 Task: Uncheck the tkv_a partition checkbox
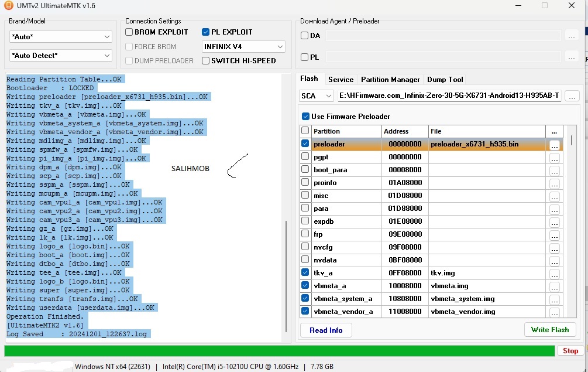click(x=305, y=272)
